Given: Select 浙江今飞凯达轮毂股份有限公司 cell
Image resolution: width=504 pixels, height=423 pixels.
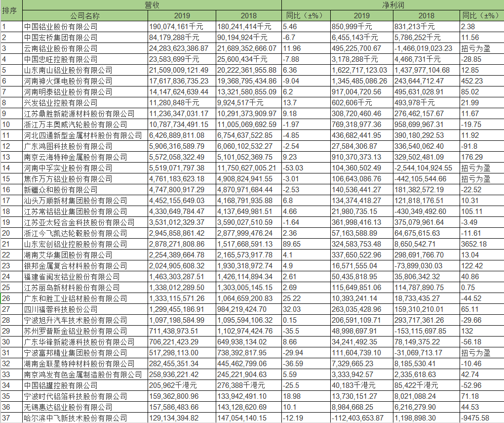Looking at the screenshot, I should tap(85, 233).
